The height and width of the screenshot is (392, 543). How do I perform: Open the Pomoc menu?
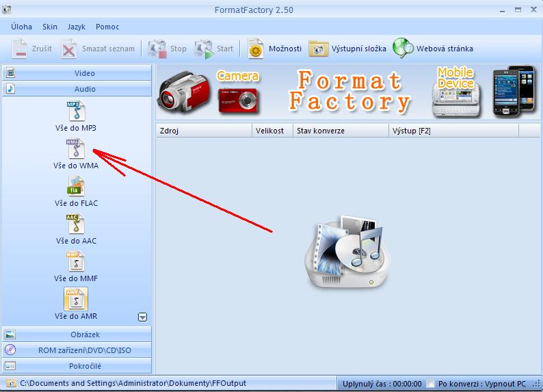[x=107, y=27]
